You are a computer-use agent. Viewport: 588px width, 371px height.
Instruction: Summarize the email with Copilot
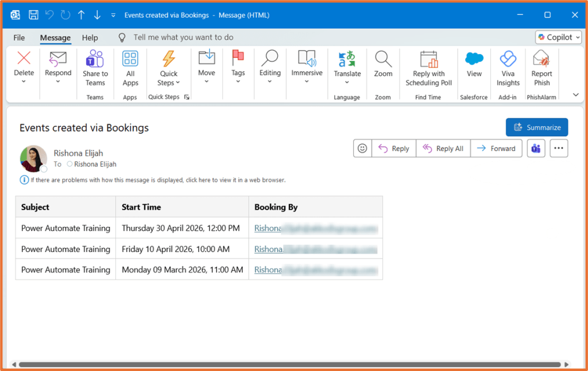pyautogui.click(x=537, y=127)
